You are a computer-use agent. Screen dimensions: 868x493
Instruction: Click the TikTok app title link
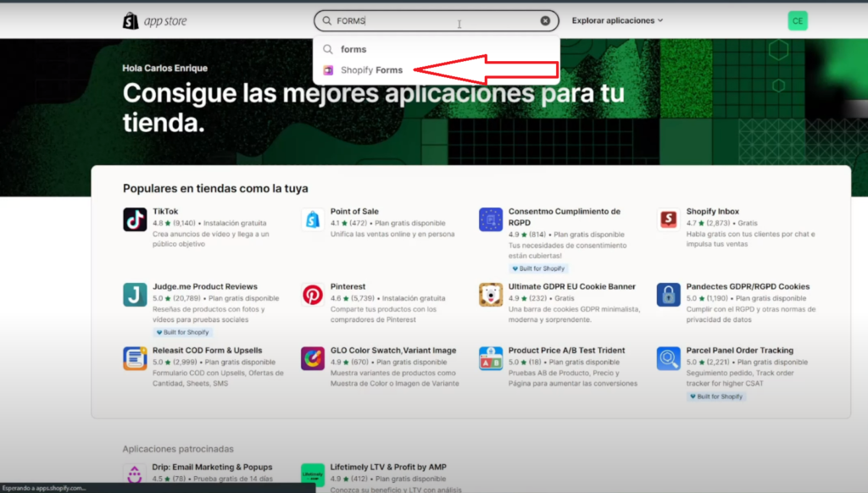[x=165, y=212]
